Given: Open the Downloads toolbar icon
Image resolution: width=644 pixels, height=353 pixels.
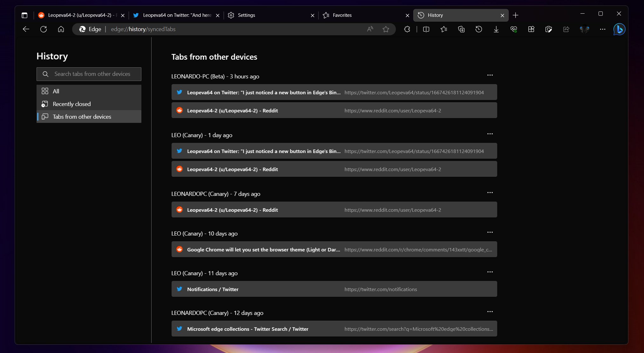Looking at the screenshot, I should tap(496, 29).
